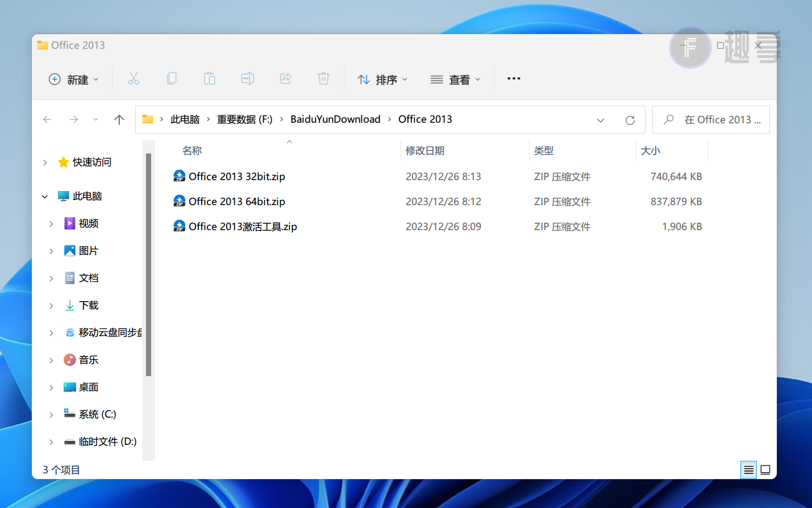Screen dimensions: 812x508
Task: Click the Share icon in toolbar
Action: point(286,79)
